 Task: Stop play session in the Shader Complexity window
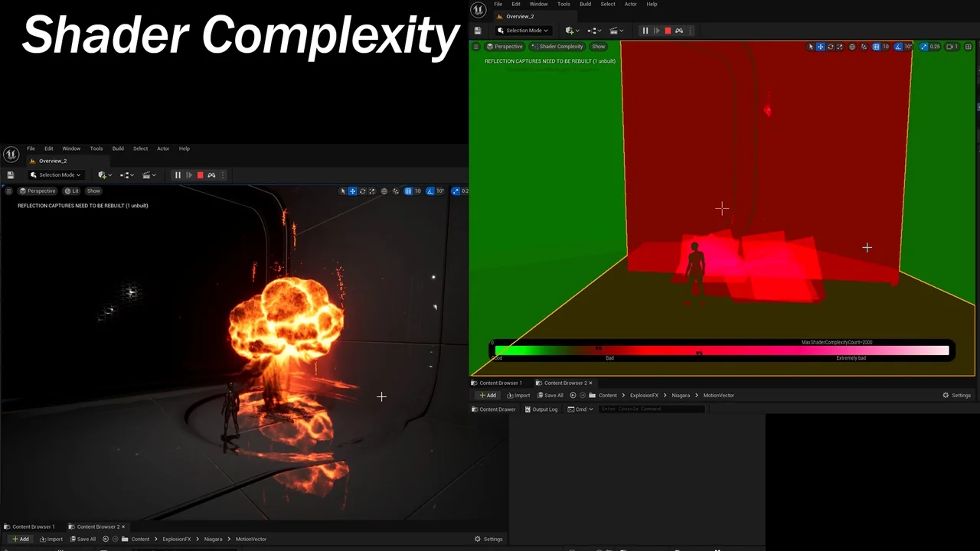[668, 31]
